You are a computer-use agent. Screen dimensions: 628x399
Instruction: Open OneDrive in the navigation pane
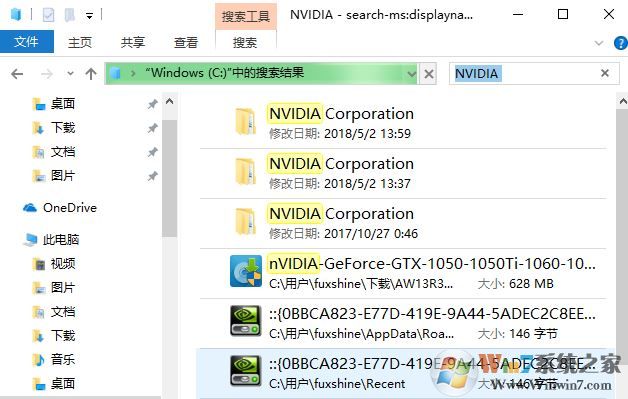70,208
